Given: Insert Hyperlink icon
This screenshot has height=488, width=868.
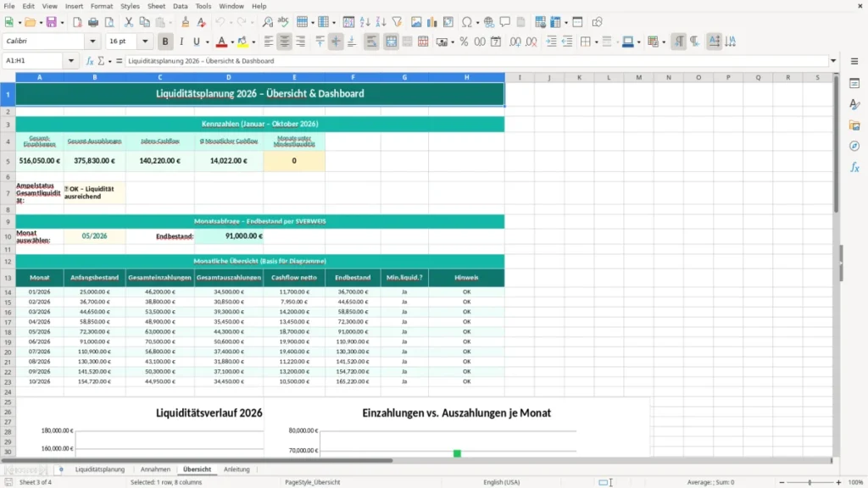Looking at the screenshot, I should (x=489, y=22).
